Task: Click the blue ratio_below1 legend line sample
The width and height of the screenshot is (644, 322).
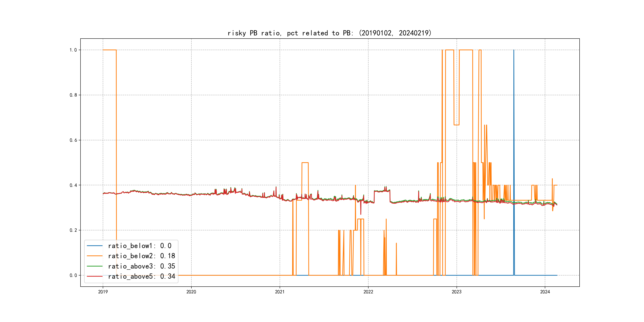Action: point(94,246)
